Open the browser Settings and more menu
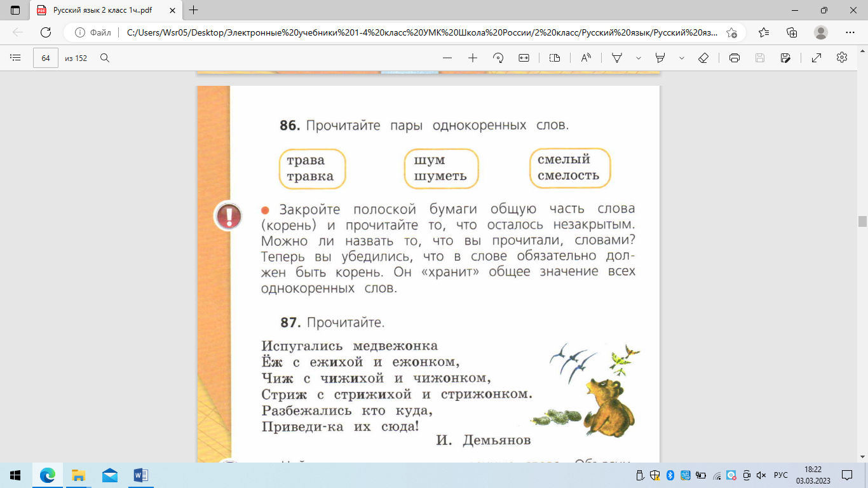868x488 pixels. [850, 32]
